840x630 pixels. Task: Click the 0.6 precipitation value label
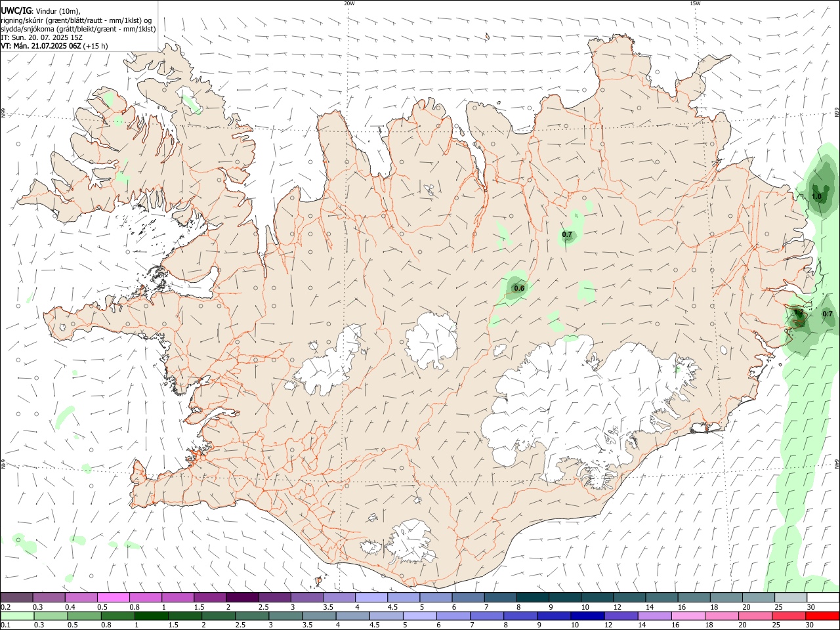tap(519, 288)
